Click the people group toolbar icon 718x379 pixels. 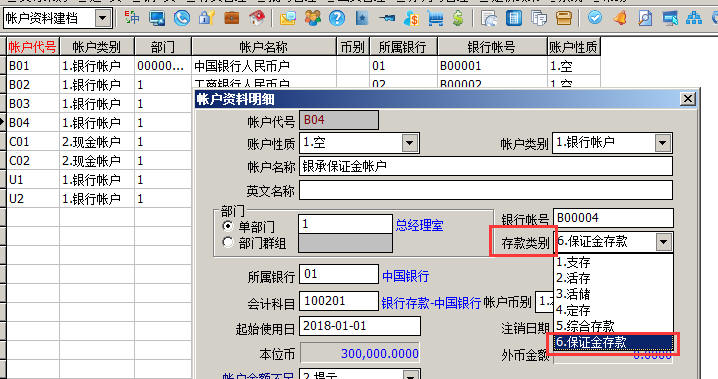[x=313, y=18]
